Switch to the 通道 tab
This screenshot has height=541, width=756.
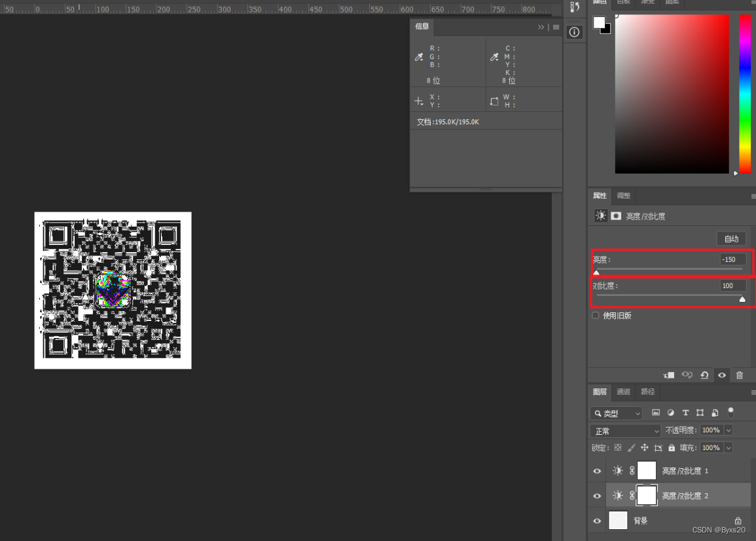tap(623, 392)
